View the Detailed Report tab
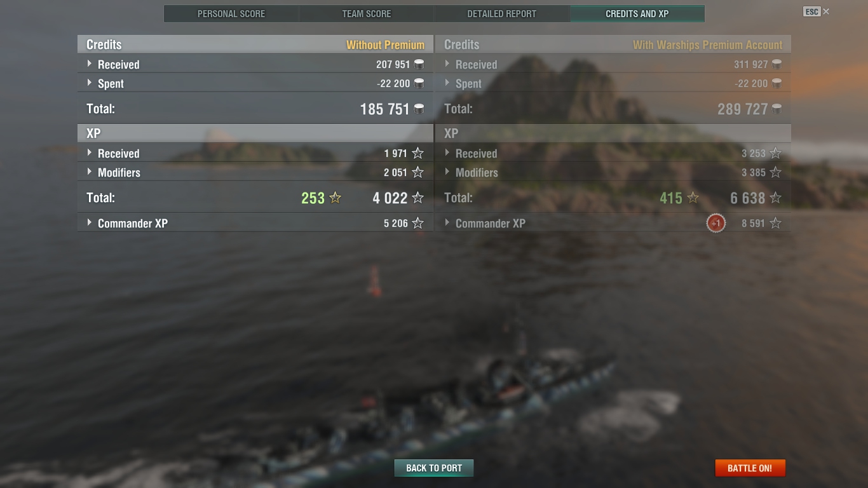 pos(502,13)
